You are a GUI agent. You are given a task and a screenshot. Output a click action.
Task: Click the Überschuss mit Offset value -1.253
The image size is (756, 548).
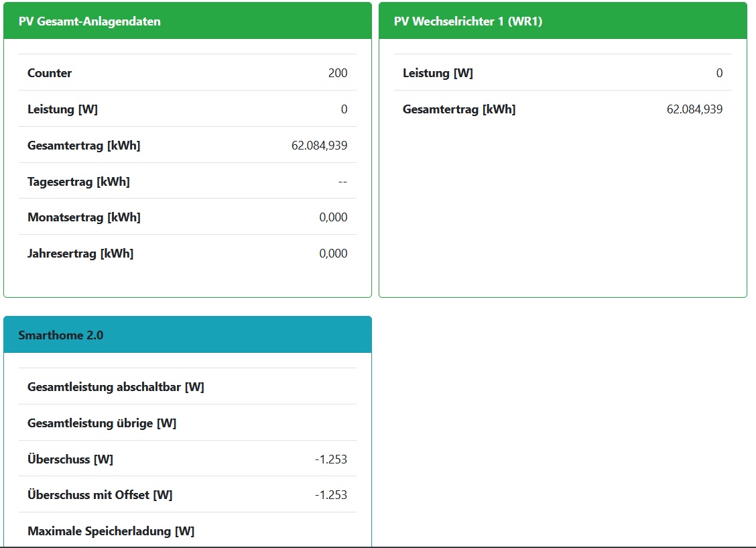(x=331, y=495)
